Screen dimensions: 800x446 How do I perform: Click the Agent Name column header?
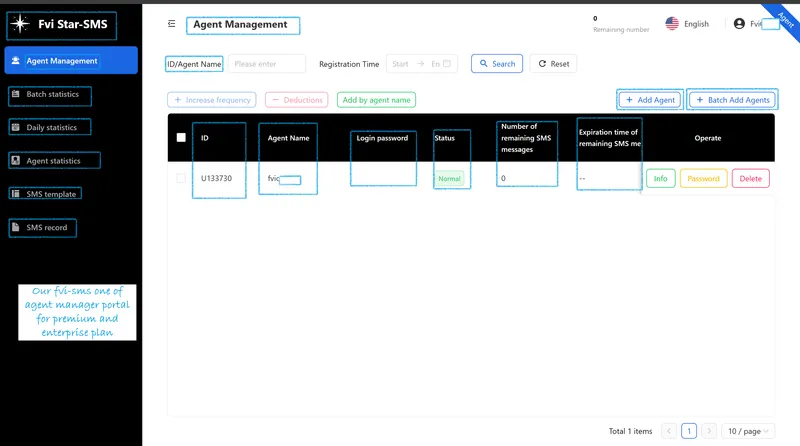(x=288, y=138)
